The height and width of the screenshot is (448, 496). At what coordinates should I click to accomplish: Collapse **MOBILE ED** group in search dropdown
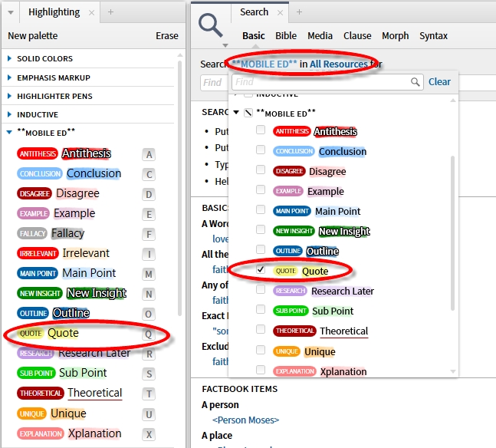[236, 112]
